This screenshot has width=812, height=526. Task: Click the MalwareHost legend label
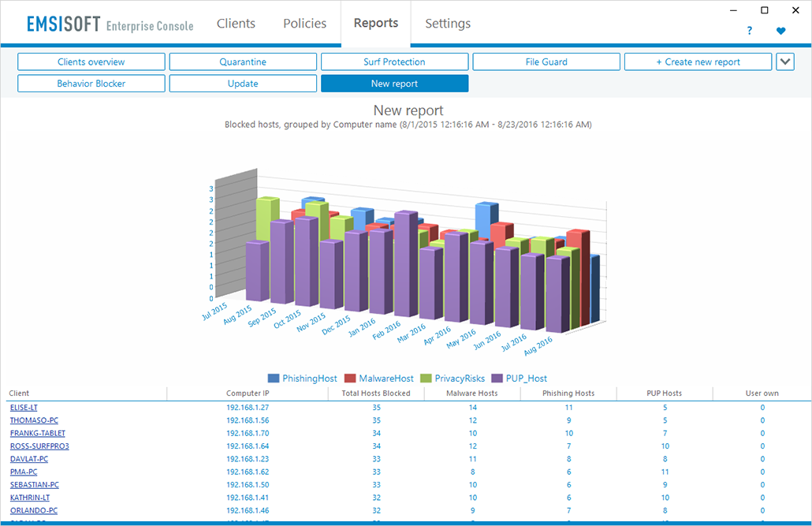click(x=386, y=379)
